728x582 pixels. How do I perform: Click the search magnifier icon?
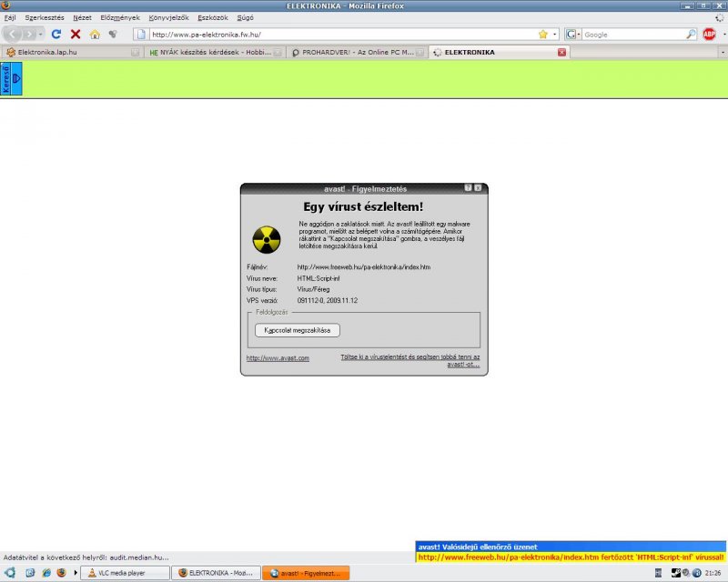point(691,35)
